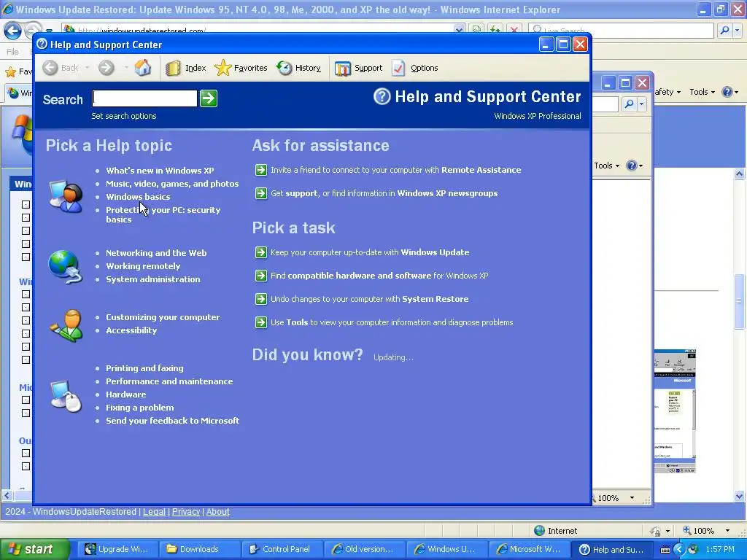Click the Forward dropdown arrow in Help toolbar
Screen dimensions: 747x560
(x=126, y=68)
